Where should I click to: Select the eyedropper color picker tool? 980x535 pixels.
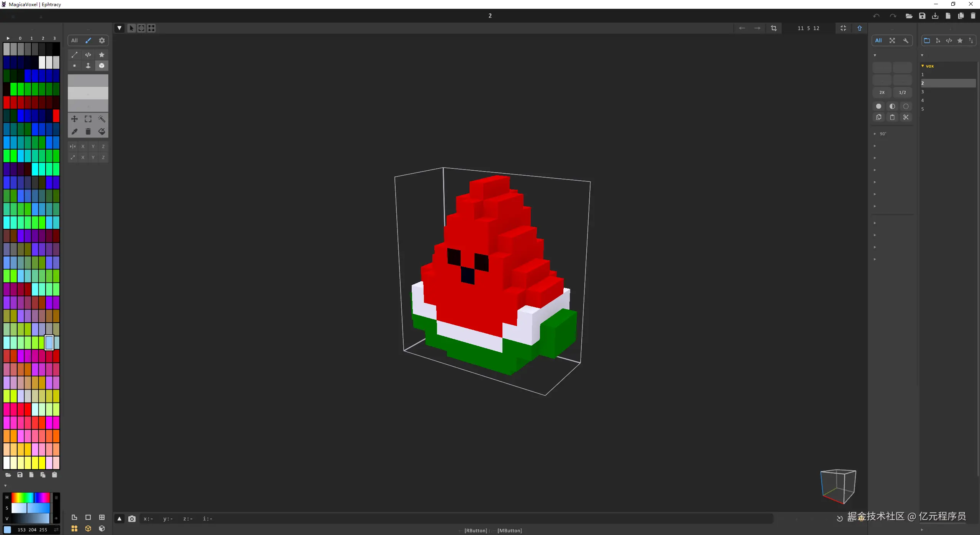(74, 132)
